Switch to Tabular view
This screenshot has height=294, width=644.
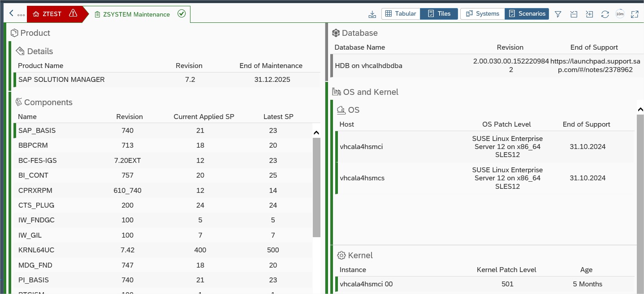tap(401, 14)
